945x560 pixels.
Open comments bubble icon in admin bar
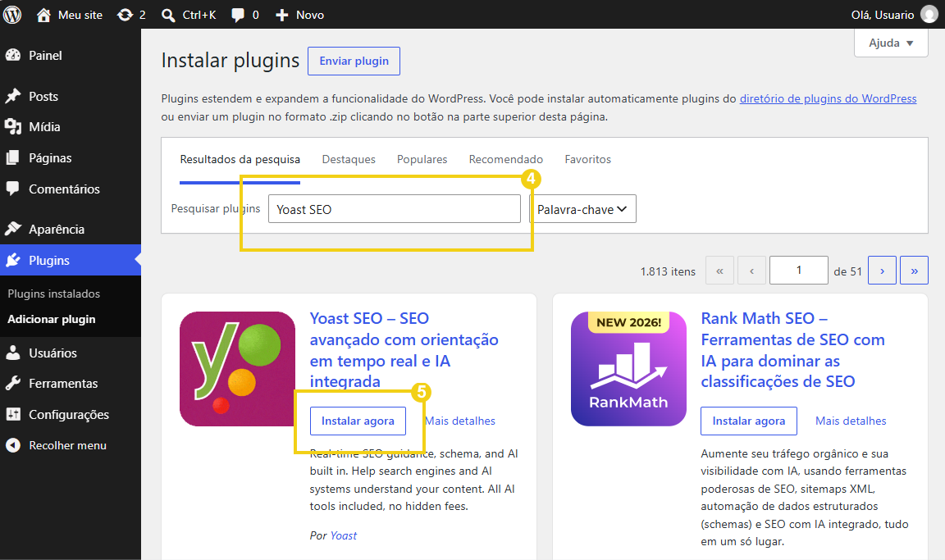238,15
